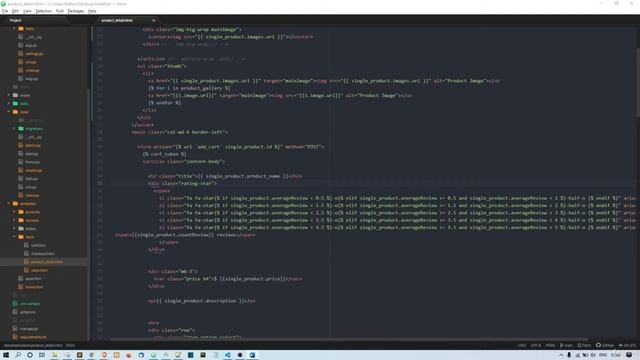The height and width of the screenshot is (360, 640).
Task: Open admin.py in the tree
Action: [33, 145]
